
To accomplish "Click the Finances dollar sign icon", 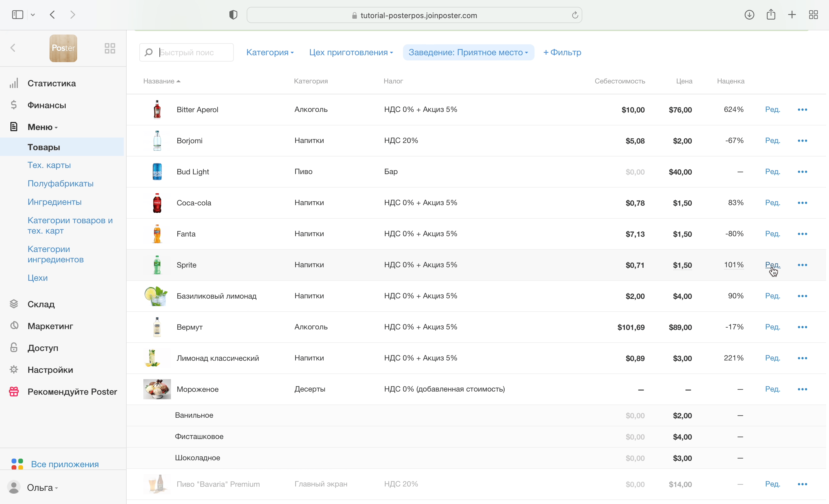I will (x=14, y=105).
